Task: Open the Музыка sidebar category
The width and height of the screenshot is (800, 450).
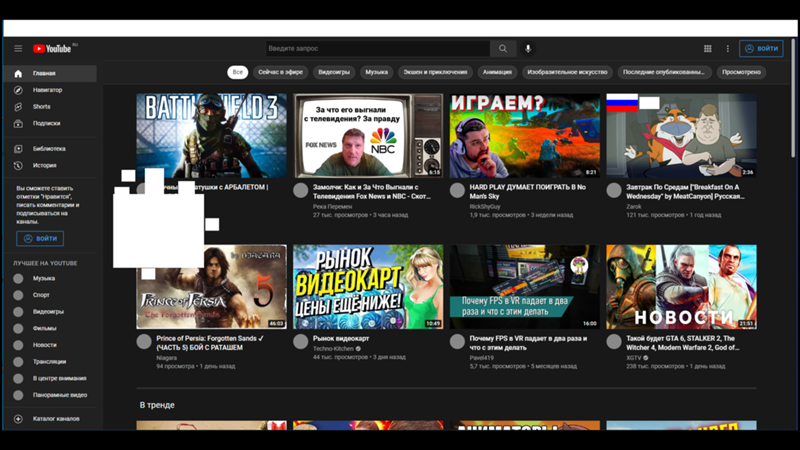Action: (50, 279)
